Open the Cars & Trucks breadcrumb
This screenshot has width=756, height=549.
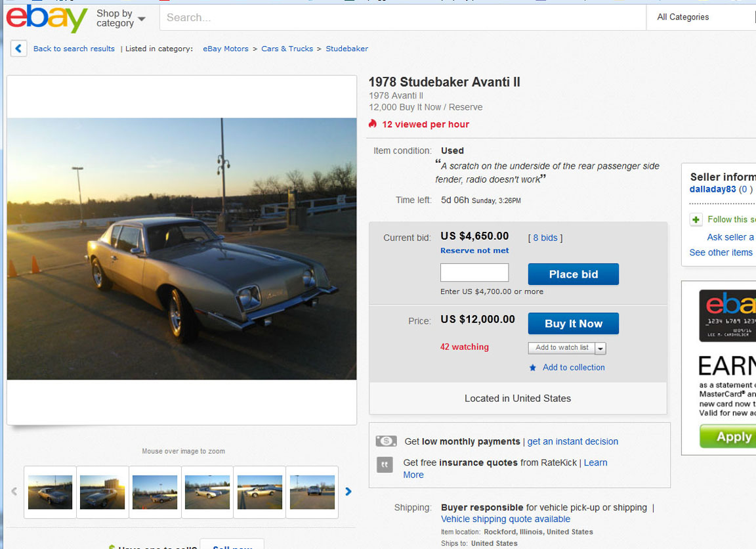[x=287, y=49]
